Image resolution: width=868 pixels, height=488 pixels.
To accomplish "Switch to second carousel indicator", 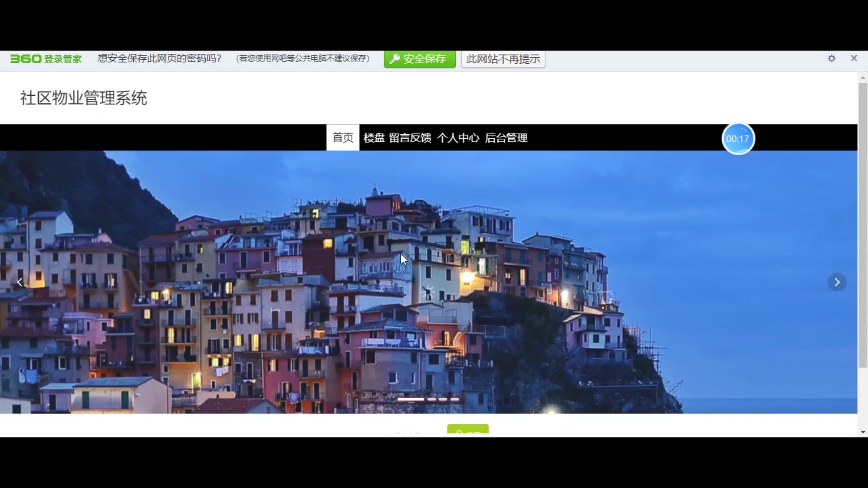I will pos(432,399).
